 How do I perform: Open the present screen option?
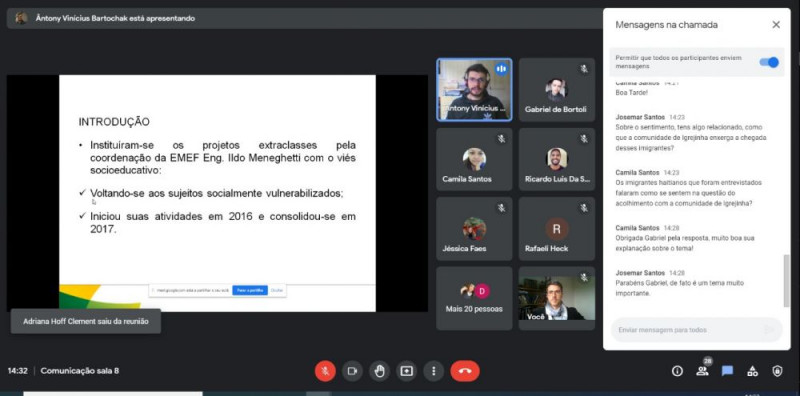[407, 371]
